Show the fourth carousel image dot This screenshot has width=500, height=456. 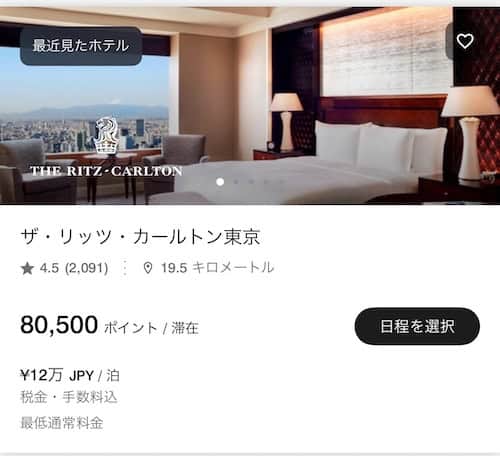(x=266, y=182)
